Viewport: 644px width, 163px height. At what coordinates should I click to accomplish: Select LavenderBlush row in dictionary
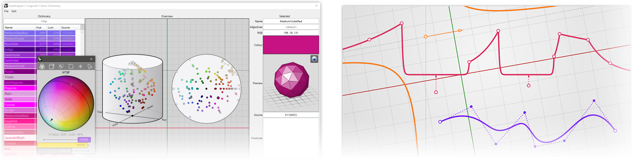pos(21,138)
